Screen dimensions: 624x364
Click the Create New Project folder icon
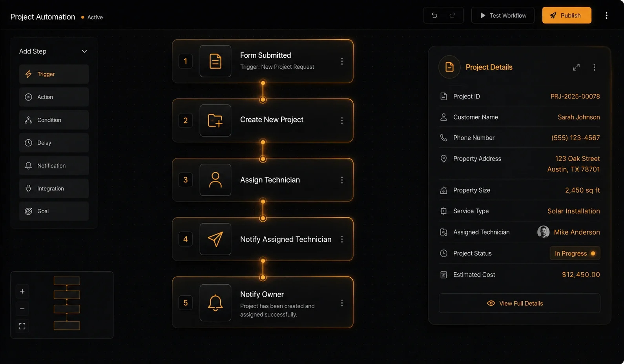click(215, 120)
